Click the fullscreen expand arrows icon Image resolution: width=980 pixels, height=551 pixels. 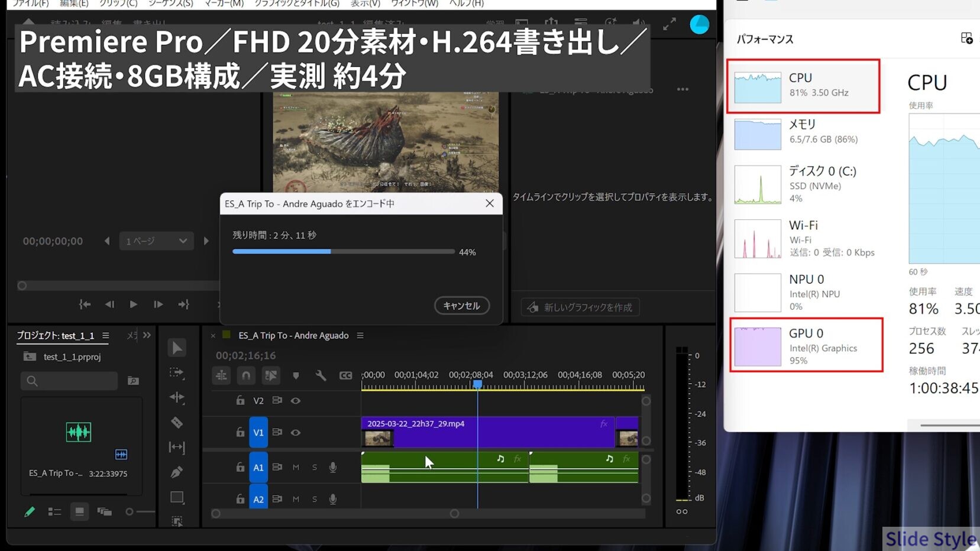pyautogui.click(x=669, y=24)
